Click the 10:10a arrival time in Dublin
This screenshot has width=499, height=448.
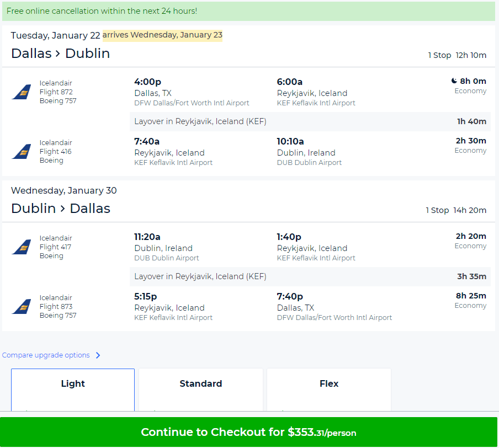coord(290,141)
